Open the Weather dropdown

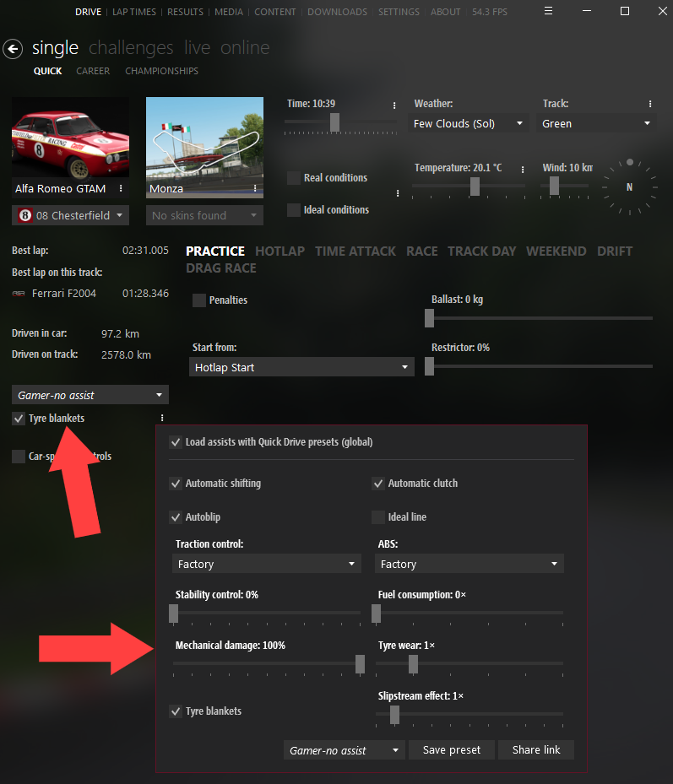click(469, 123)
